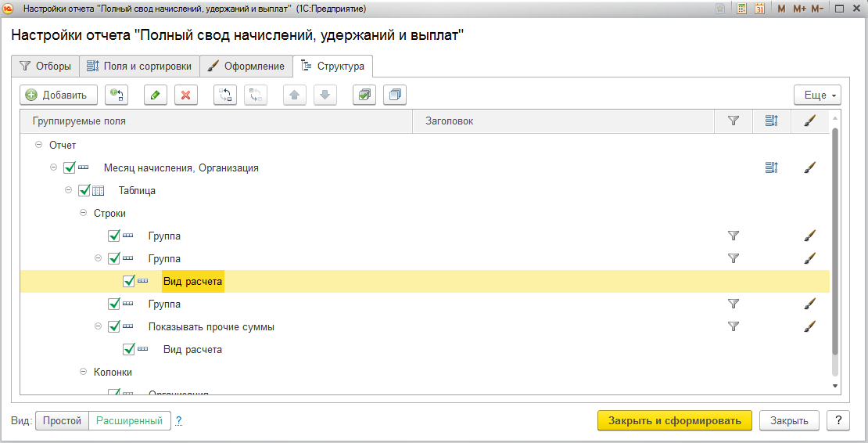Open the filter in the Показывать прочие суммы row

point(733,326)
